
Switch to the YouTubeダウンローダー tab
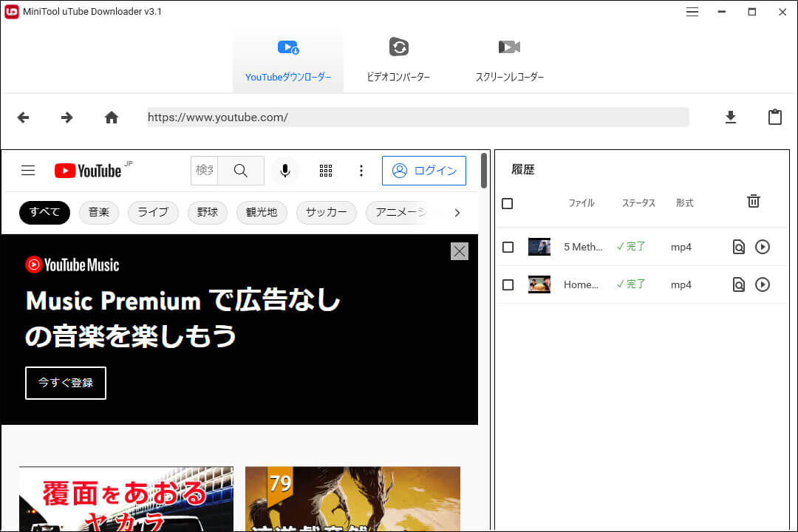288,61
